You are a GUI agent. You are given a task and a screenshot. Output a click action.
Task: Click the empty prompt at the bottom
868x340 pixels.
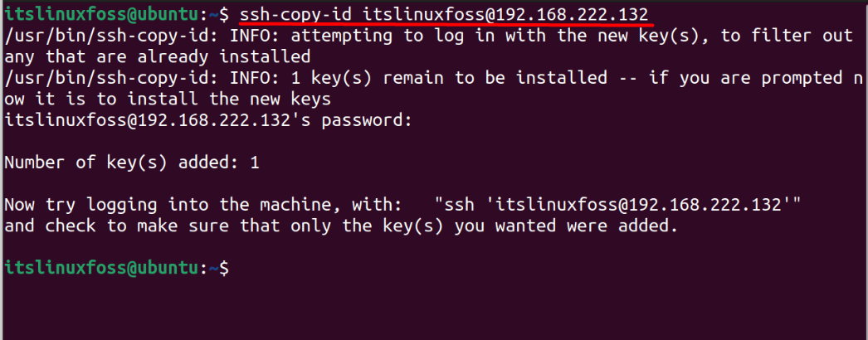(116, 268)
